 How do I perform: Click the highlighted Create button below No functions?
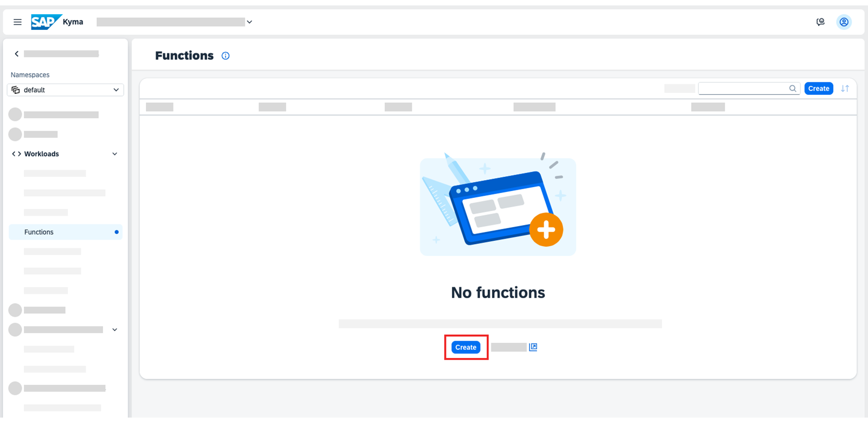[466, 347]
